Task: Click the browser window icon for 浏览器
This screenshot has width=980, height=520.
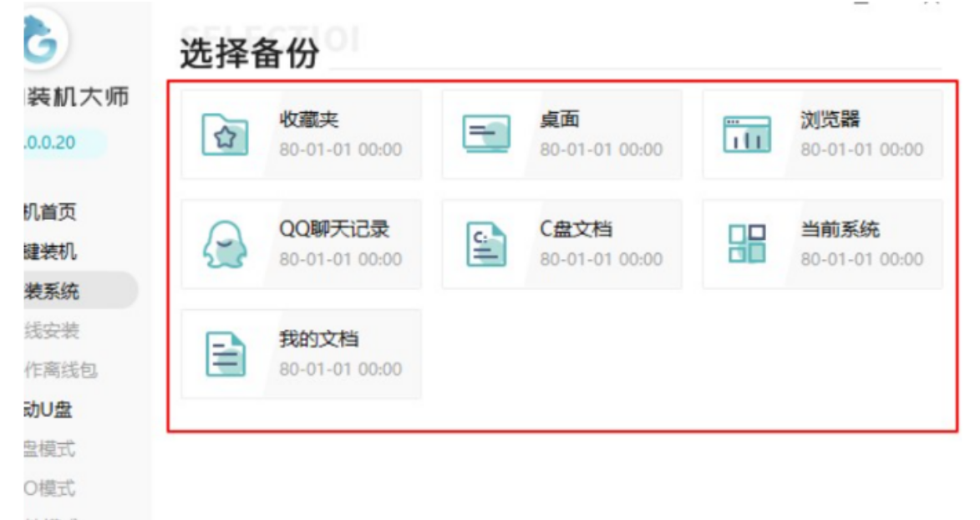Action: tap(746, 135)
